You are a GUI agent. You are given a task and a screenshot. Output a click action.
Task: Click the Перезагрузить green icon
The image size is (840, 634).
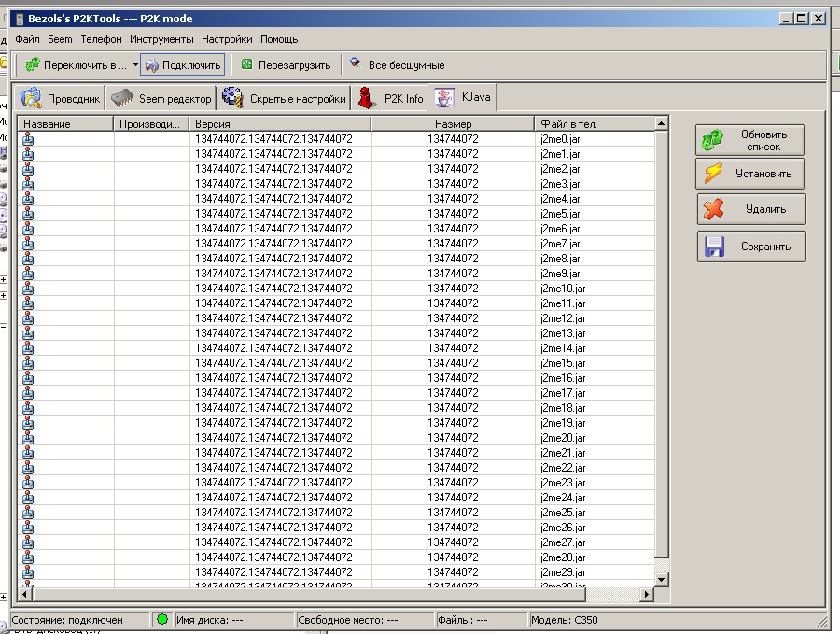pos(247,64)
